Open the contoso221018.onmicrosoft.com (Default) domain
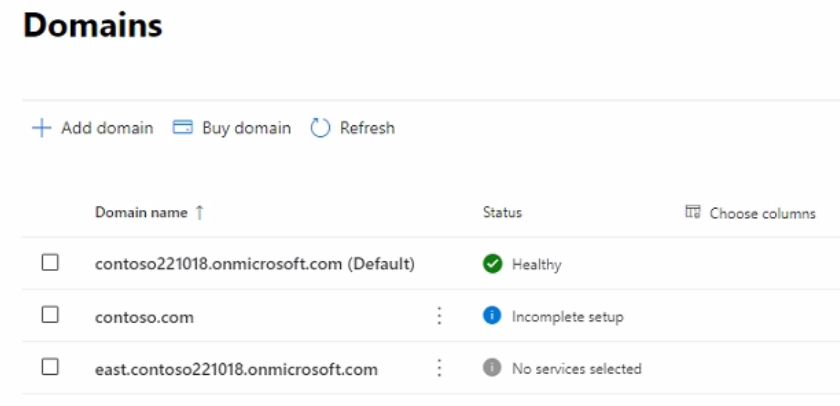840x406 pixels. click(x=254, y=264)
